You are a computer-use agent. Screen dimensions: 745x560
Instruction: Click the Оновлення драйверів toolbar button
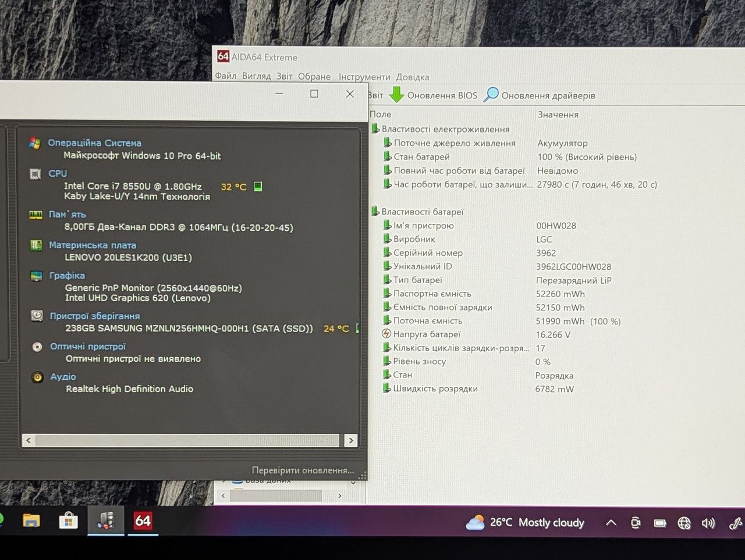540,95
